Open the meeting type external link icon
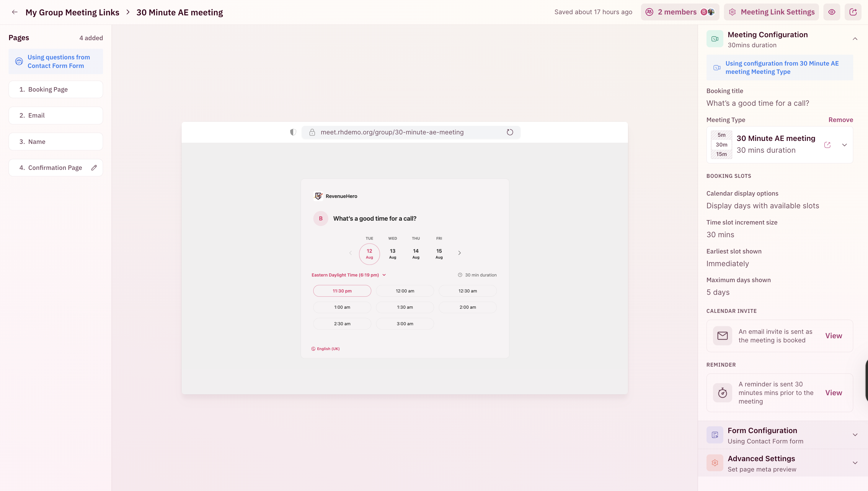This screenshot has height=491, width=868. point(827,145)
